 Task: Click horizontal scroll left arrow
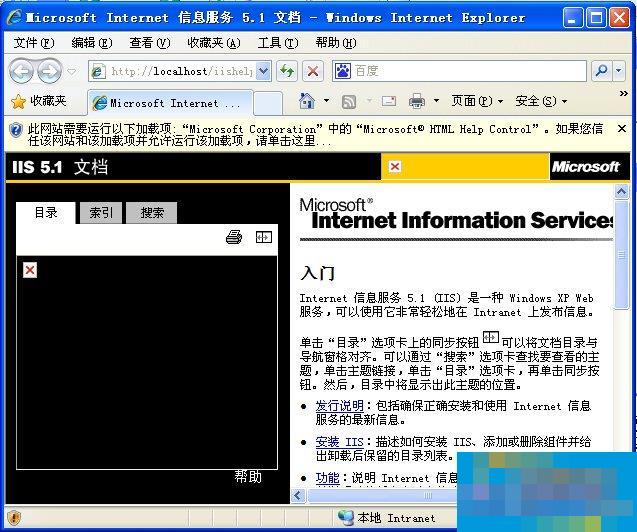(x=298, y=495)
